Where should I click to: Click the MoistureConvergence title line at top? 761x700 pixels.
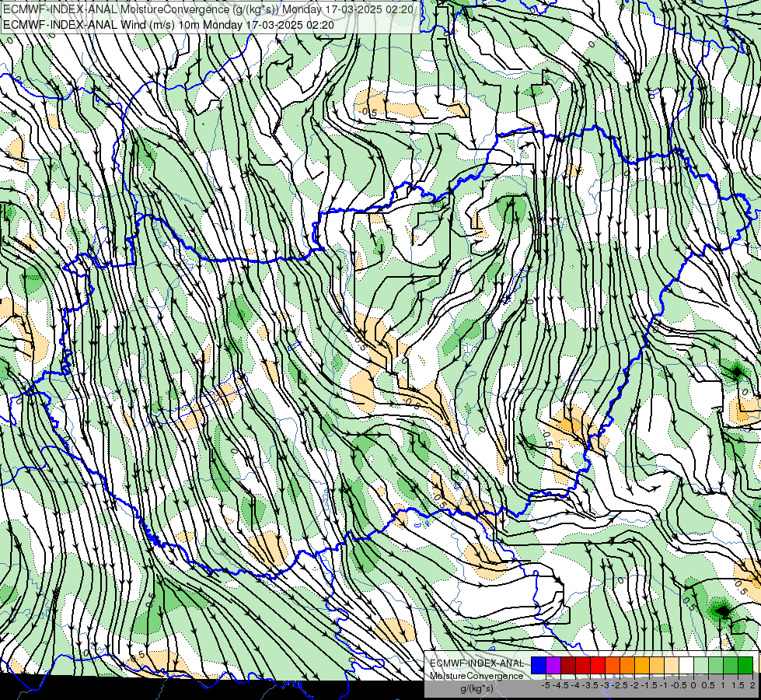208,9
